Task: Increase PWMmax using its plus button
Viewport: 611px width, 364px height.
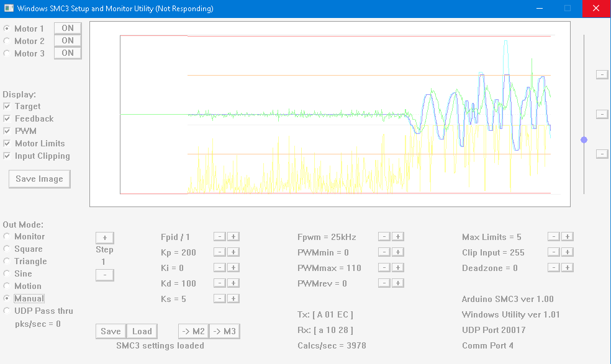Action: pos(398,267)
